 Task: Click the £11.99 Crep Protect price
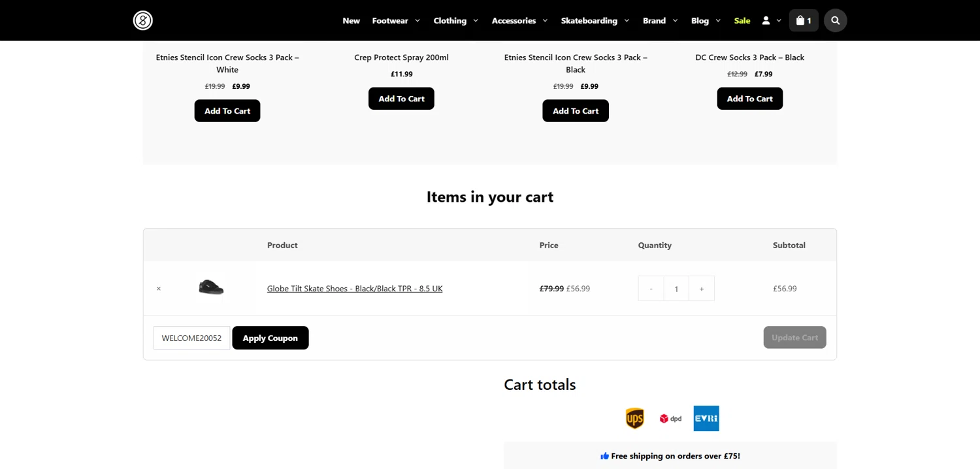coord(402,74)
